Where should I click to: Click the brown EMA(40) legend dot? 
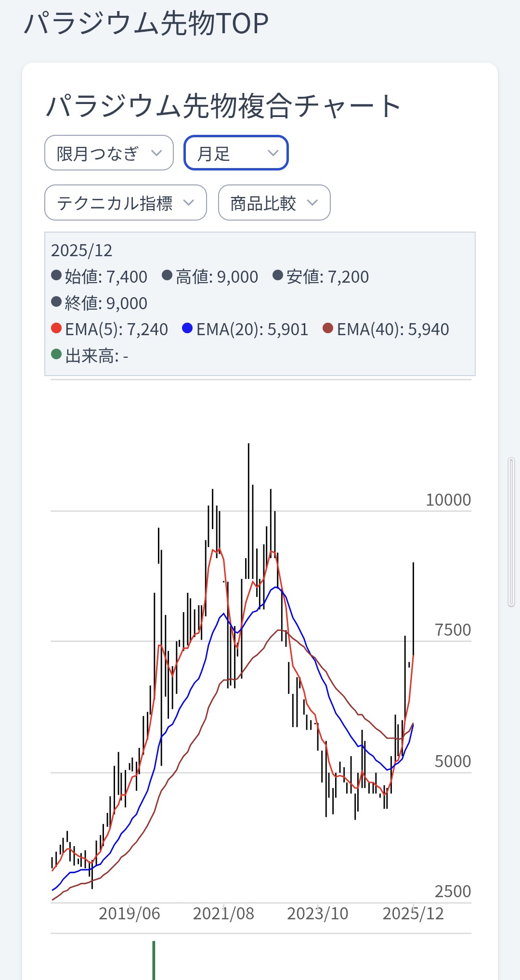328,328
